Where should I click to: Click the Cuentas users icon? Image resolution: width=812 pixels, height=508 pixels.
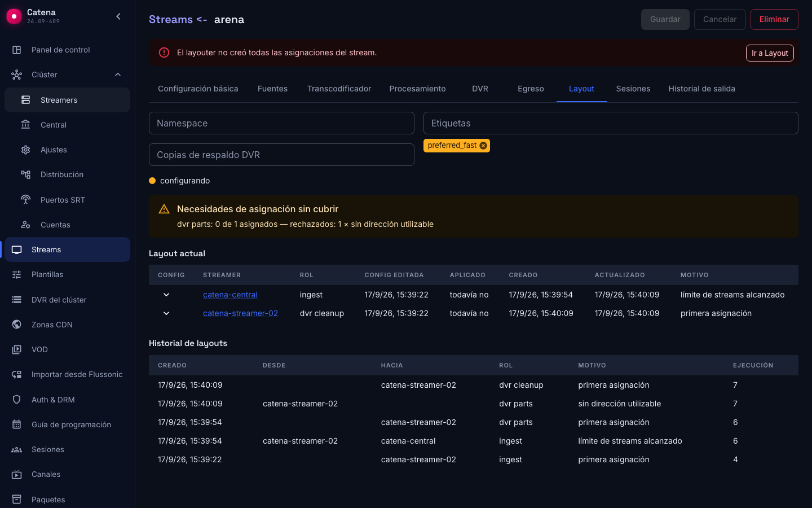coord(26,225)
